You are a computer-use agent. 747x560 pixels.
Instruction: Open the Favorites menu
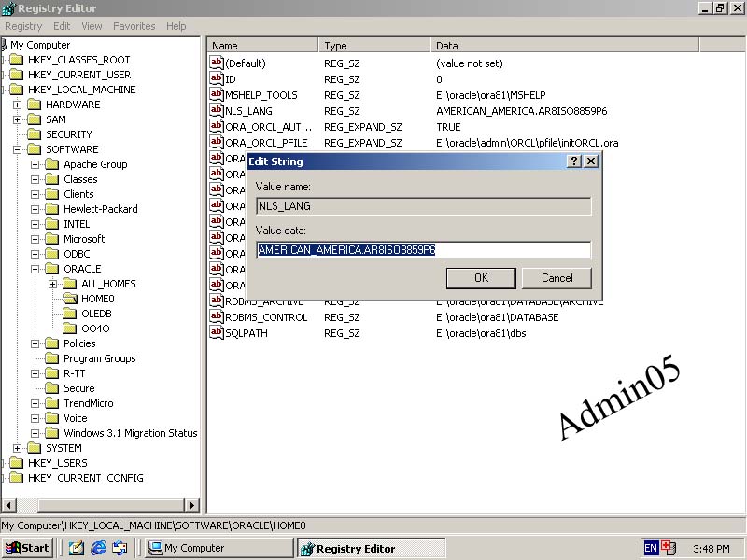tap(134, 26)
